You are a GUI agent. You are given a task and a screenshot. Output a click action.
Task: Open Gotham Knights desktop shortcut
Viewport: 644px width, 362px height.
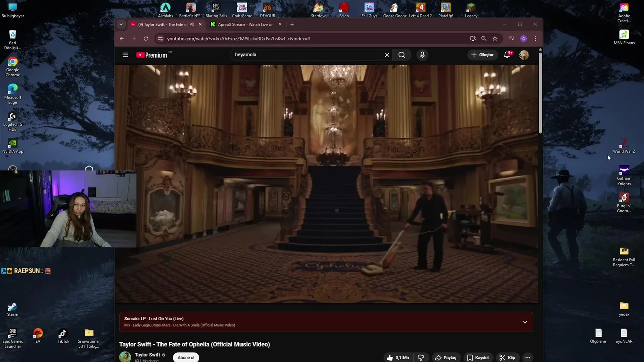coord(624,176)
